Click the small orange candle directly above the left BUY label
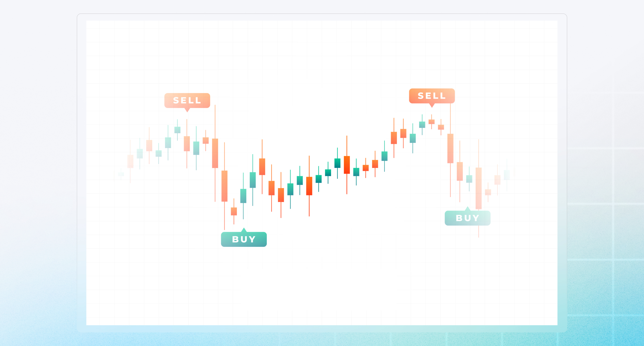 tap(234, 211)
